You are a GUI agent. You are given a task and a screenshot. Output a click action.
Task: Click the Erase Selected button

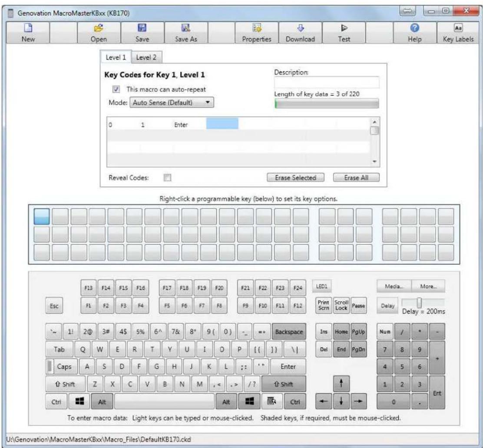295,177
